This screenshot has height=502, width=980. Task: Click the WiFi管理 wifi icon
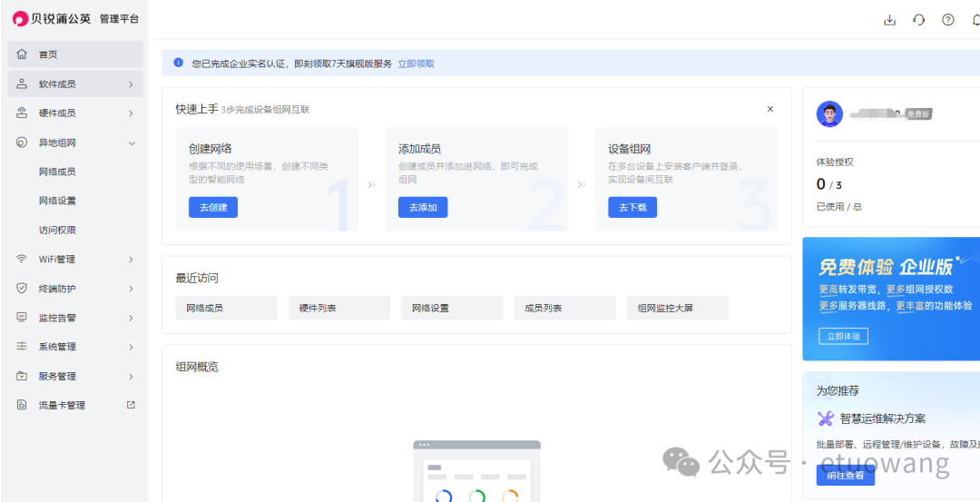22,259
